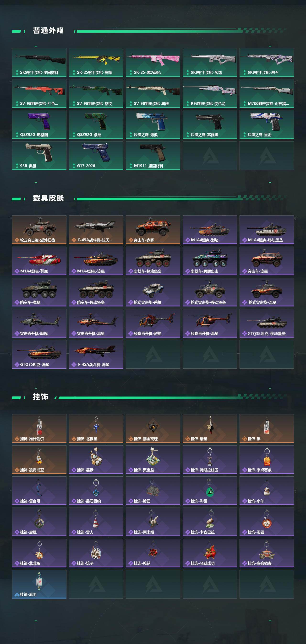Open the F-45A战斗机-航天 jet skin
Image resolution: width=306 pixels, height=644 pixels.
click(x=96, y=230)
